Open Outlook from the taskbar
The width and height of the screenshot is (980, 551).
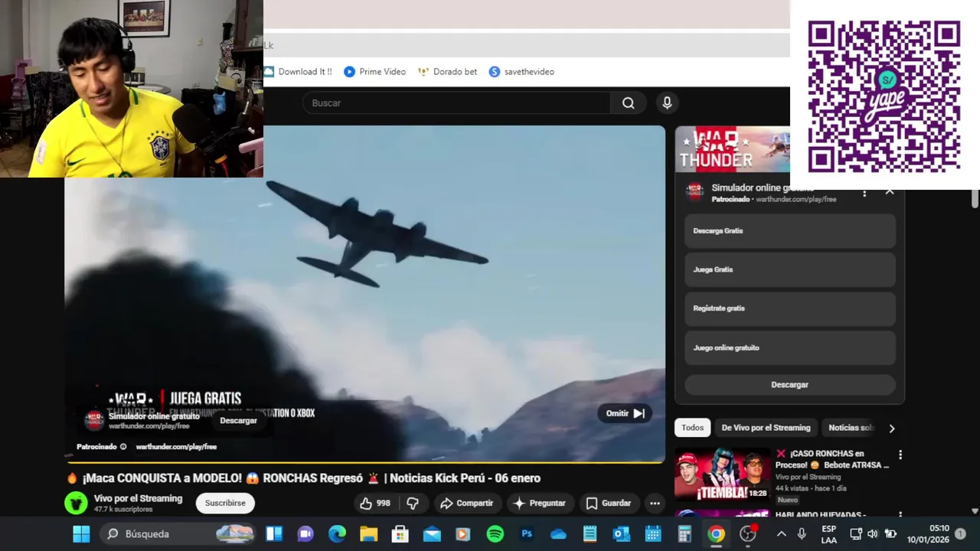(x=621, y=533)
